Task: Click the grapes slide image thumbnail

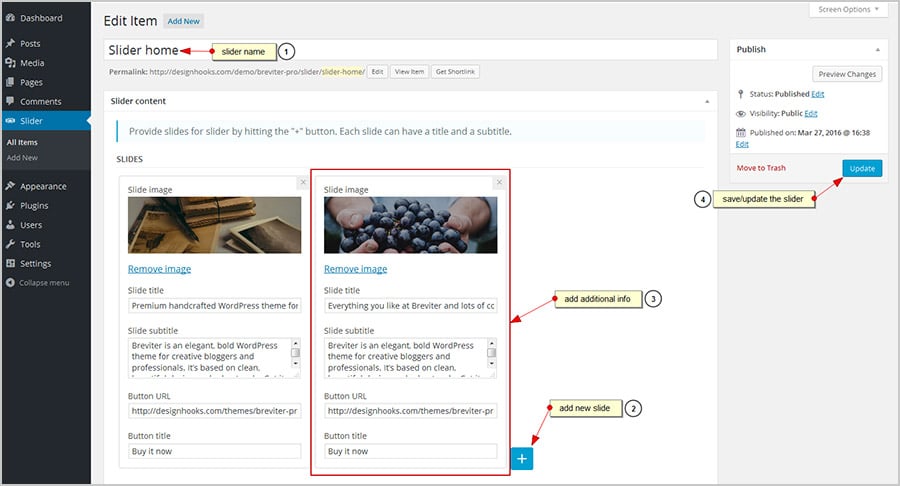Action: coord(410,225)
